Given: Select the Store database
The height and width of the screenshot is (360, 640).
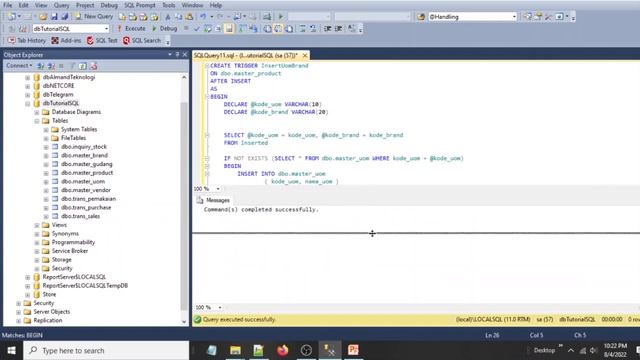Looking at the screenshot, I should [x=49, y=294].
